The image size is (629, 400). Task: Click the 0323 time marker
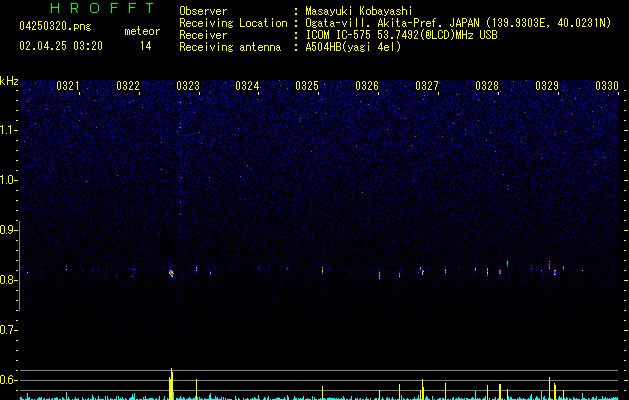point(188,86)
